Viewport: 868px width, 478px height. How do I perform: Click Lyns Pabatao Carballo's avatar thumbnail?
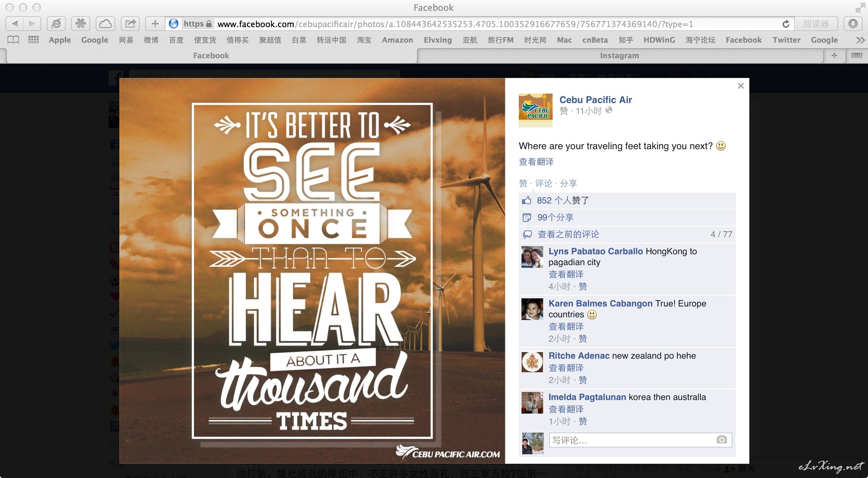click(x=532, y=257)
